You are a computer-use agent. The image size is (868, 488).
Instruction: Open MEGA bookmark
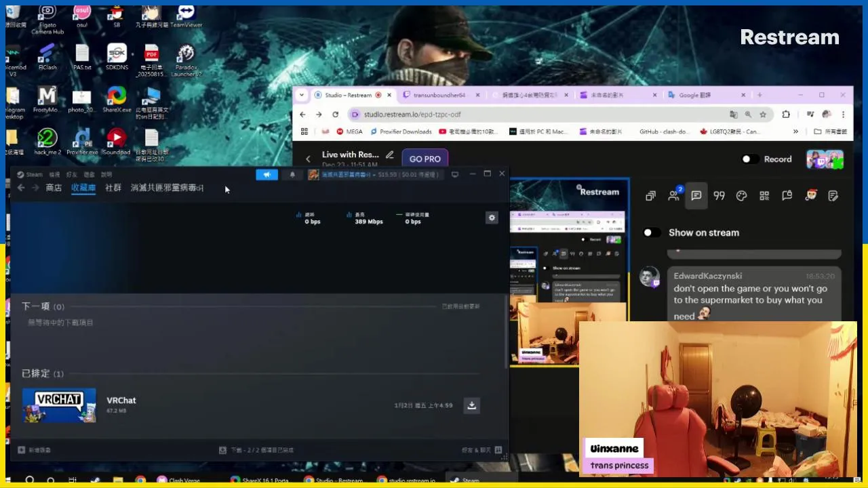[x=350, y=131]
